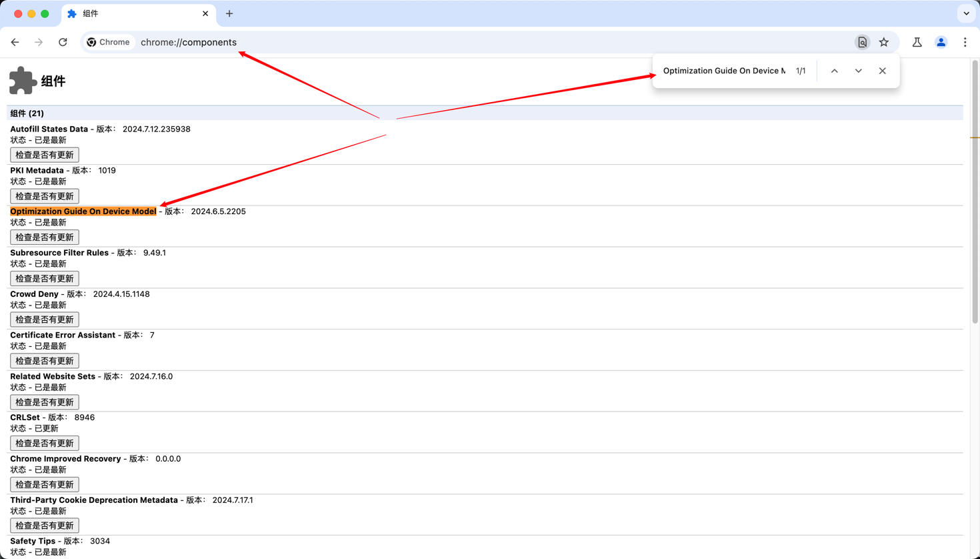Check for update of Autofill States Data
Image resolution: width=980 pixels, height=559 pixels.
point(45,155)
